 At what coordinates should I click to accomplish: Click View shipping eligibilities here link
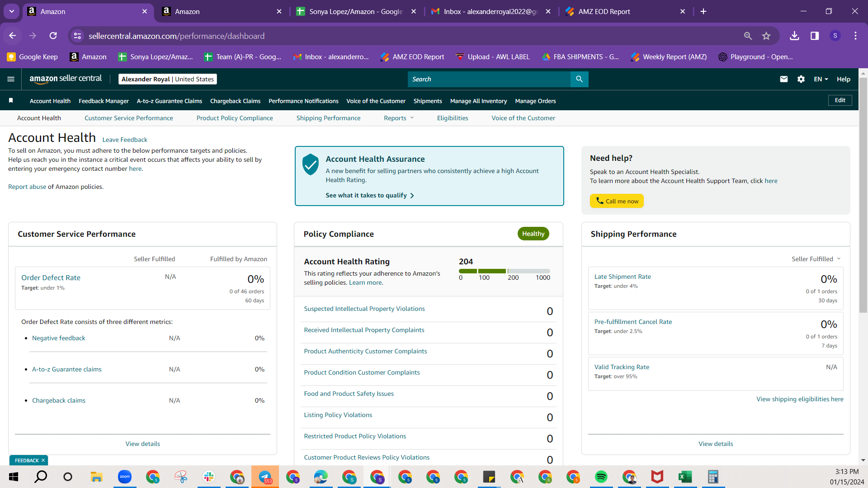[x=800, y=399]
